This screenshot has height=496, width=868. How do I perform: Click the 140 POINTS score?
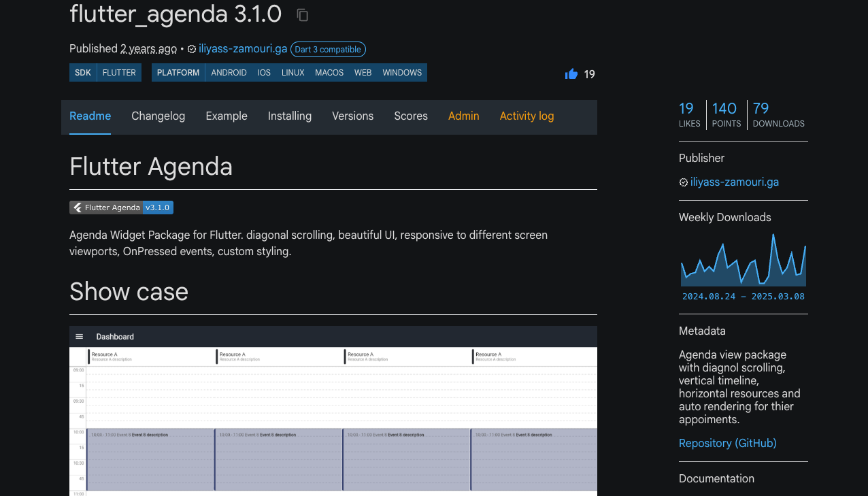(x=726, y=114)
